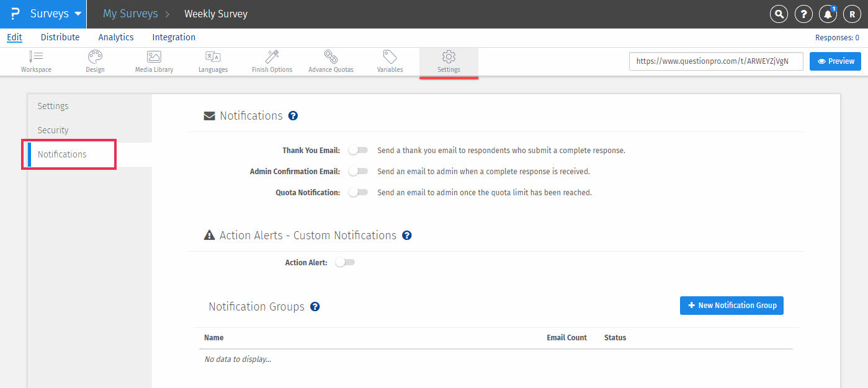Open the Finish Options wand icon

[x=272, y=61]
